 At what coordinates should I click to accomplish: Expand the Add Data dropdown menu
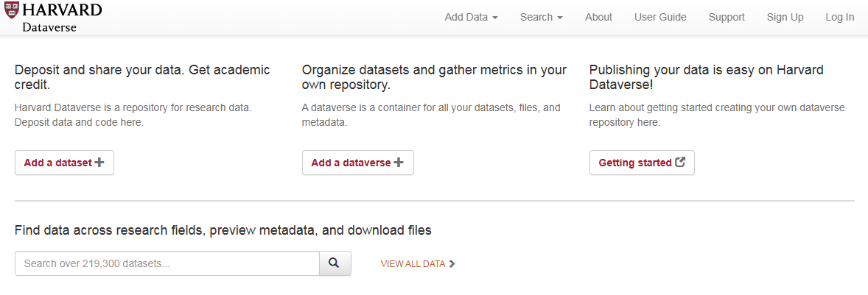point(471,17)
